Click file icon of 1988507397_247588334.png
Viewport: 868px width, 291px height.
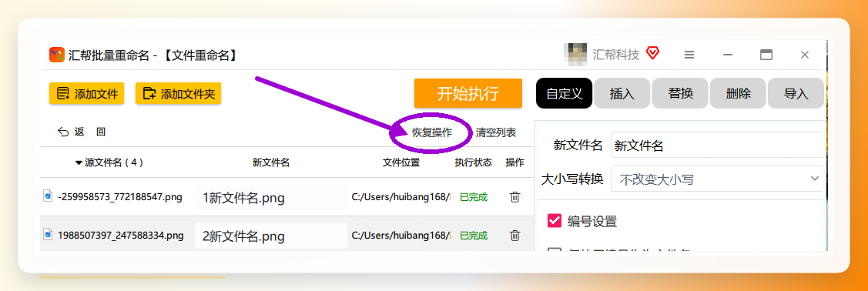point(49,235)
